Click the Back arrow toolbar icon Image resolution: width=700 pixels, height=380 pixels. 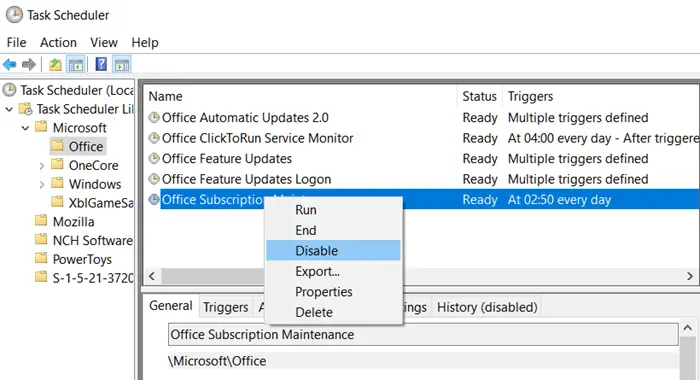click(x=10, y=65)
